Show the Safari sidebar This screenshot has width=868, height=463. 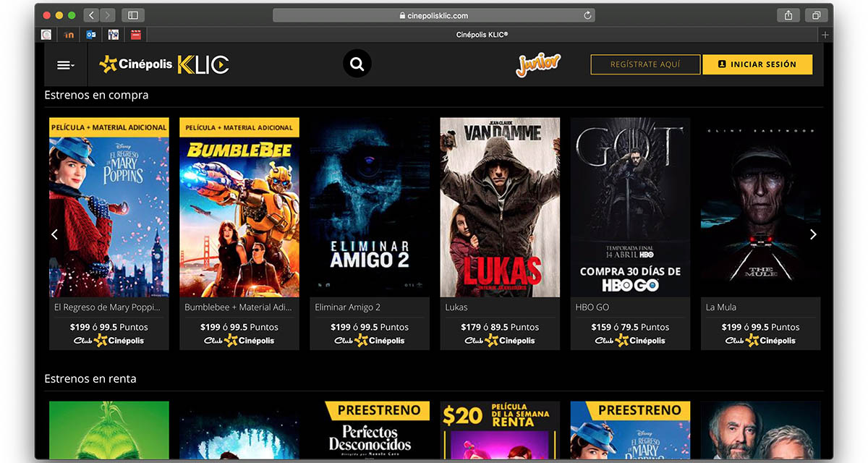[133, 15]
